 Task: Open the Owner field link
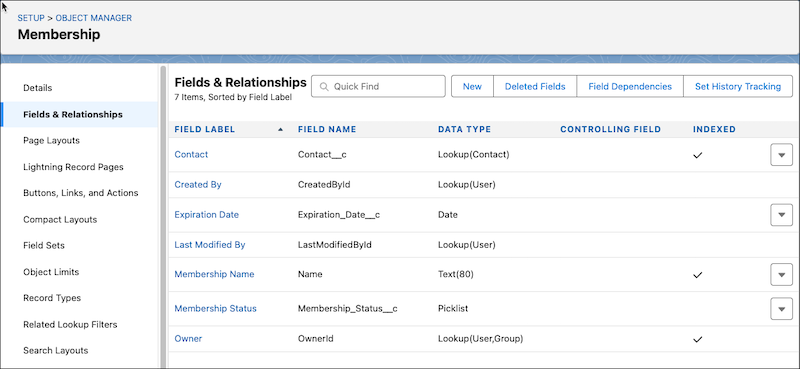[x=188, y=339]
